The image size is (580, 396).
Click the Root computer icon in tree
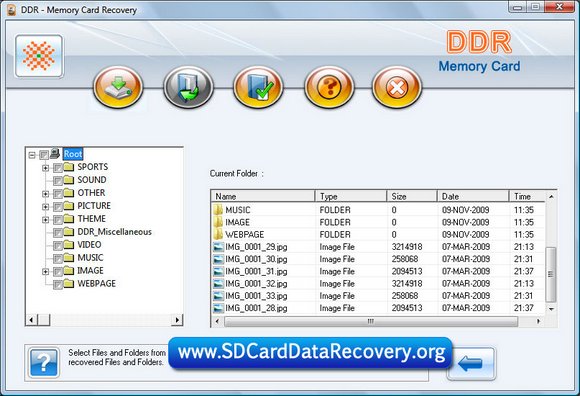(x=55, y=153)
